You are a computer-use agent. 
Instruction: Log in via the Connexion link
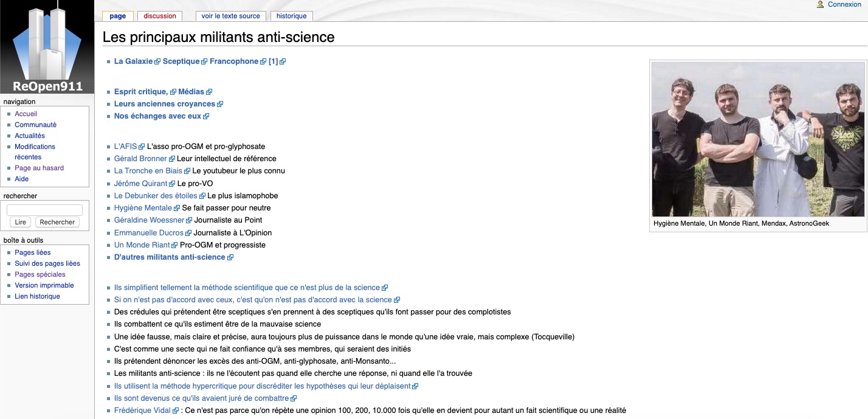click(x=844, y=4)
